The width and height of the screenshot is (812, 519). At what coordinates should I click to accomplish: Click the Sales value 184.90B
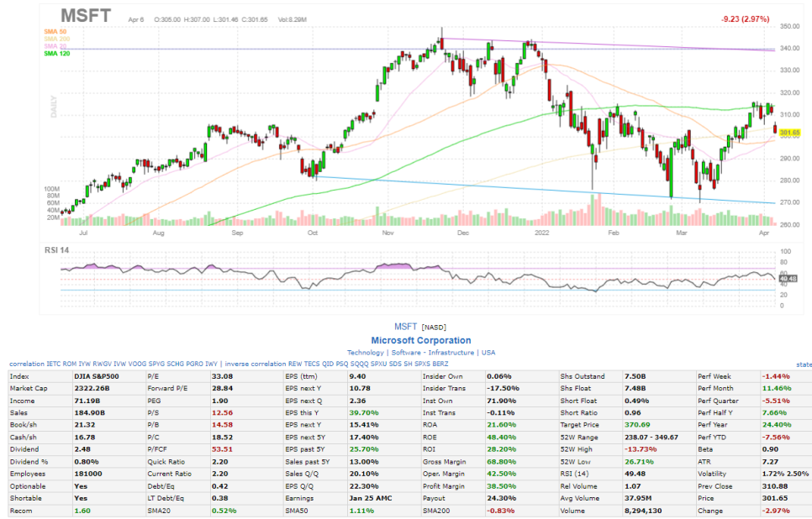pos(89,412)
